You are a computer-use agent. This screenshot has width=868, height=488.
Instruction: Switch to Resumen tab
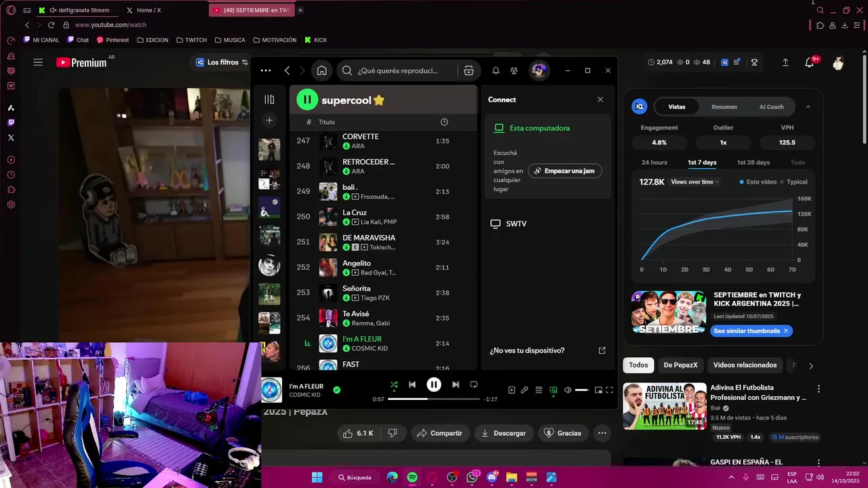724,106
